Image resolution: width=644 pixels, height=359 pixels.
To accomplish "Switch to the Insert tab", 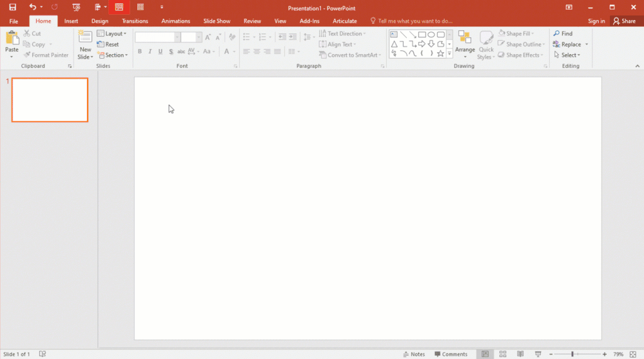I will (x=71, y=21).
